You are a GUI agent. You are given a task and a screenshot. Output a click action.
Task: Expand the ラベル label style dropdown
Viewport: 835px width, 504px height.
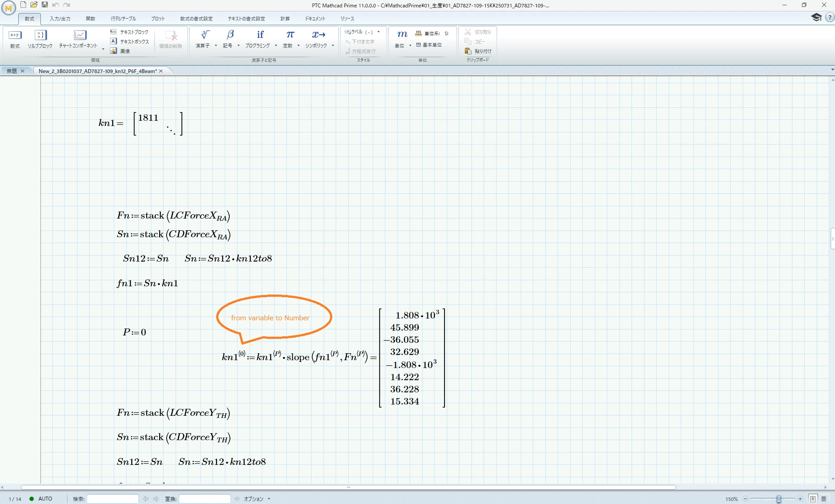pyautogui.click(x=378, y=32)
